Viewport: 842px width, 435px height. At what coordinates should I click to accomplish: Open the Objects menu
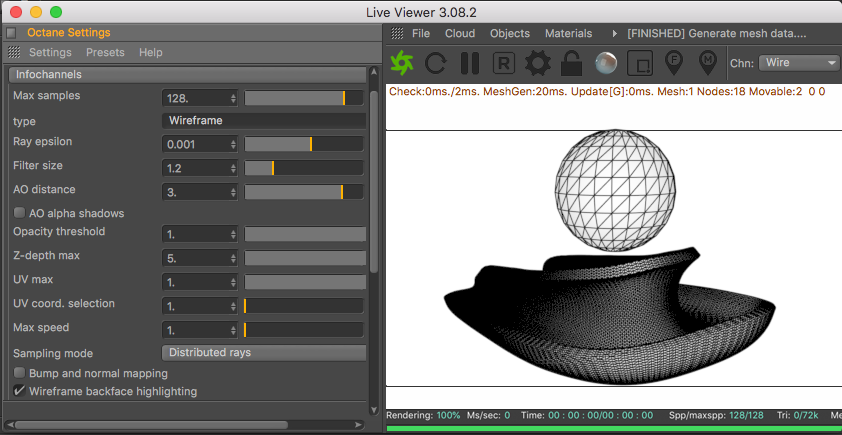tap(510, 33)
